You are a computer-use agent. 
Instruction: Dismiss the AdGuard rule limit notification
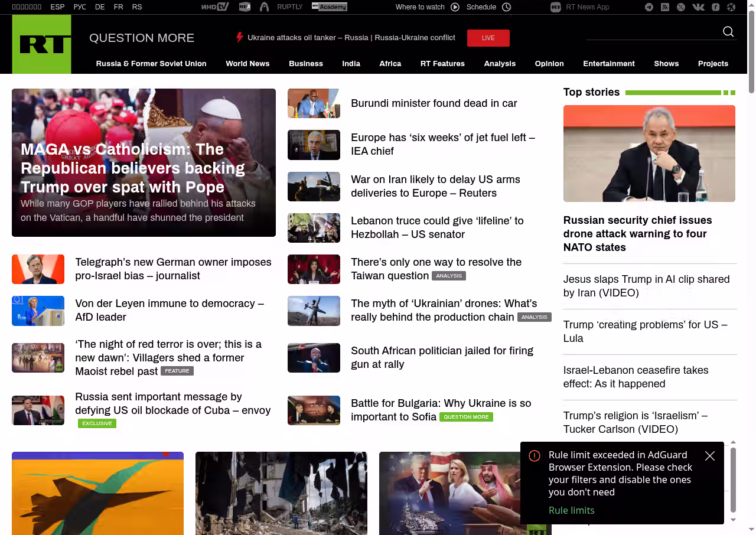pyautogui.click(x=710, y=456)
